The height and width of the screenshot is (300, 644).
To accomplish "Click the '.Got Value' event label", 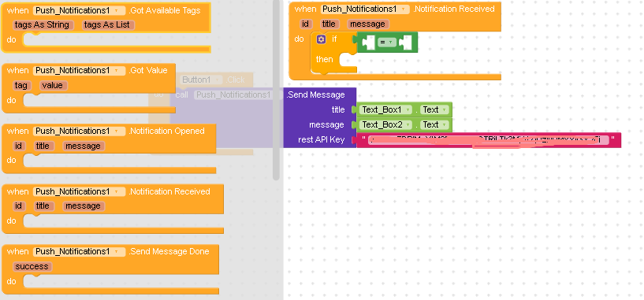I will coord(148,71).
